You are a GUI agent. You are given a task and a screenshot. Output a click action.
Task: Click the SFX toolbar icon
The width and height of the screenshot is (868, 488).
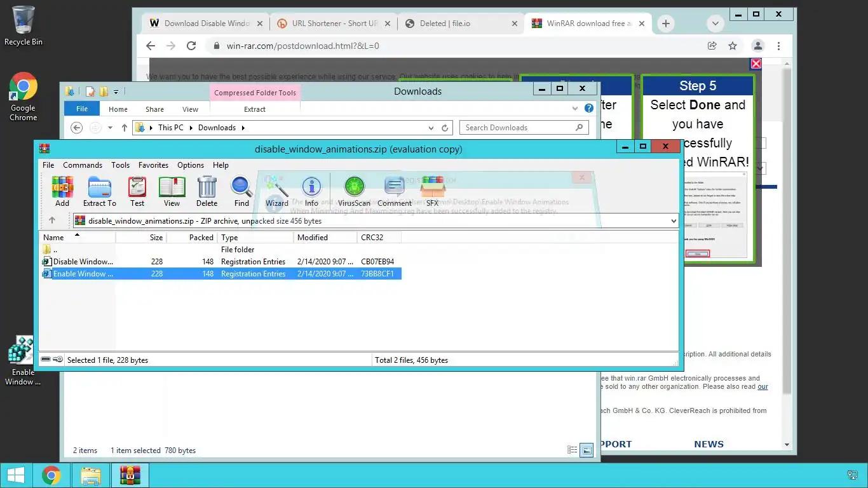coord(432,192)
